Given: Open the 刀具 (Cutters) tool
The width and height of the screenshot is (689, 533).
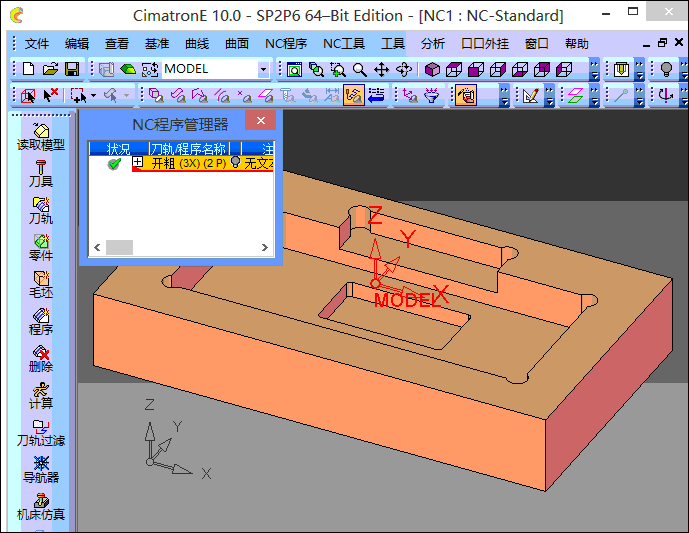Looking at the screenshot, I should pos(41,174).
